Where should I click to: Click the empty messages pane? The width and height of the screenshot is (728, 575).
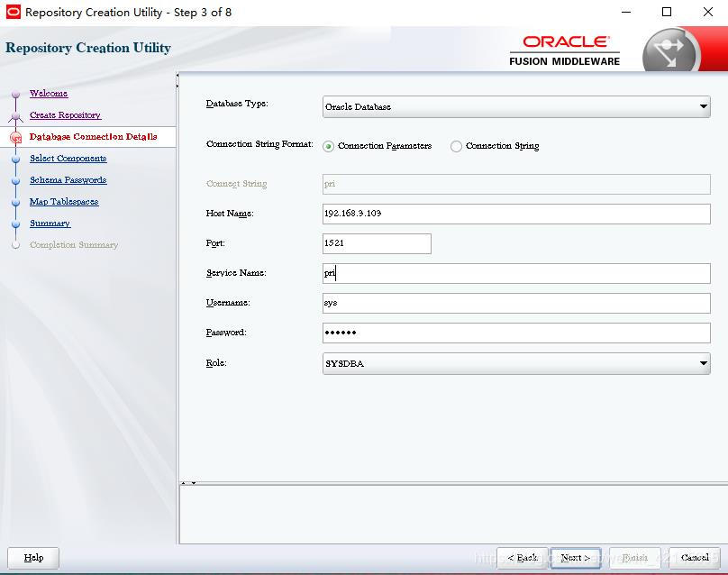coord(453,514)
